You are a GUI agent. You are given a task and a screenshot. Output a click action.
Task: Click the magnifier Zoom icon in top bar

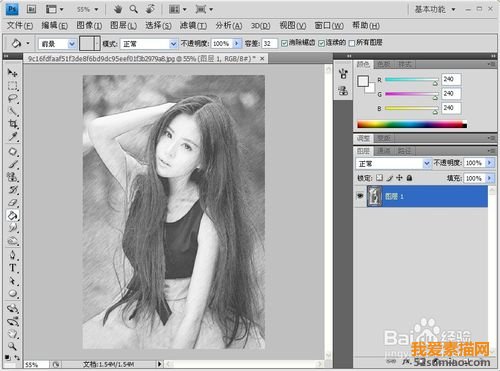pyautogui.click(x=134, y=9)
